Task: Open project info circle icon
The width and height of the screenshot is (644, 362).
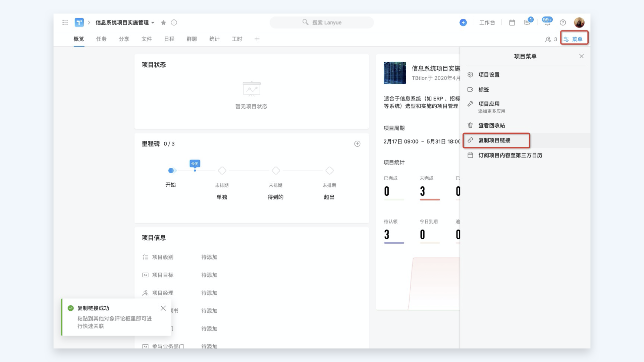Action: coord(174,22)
